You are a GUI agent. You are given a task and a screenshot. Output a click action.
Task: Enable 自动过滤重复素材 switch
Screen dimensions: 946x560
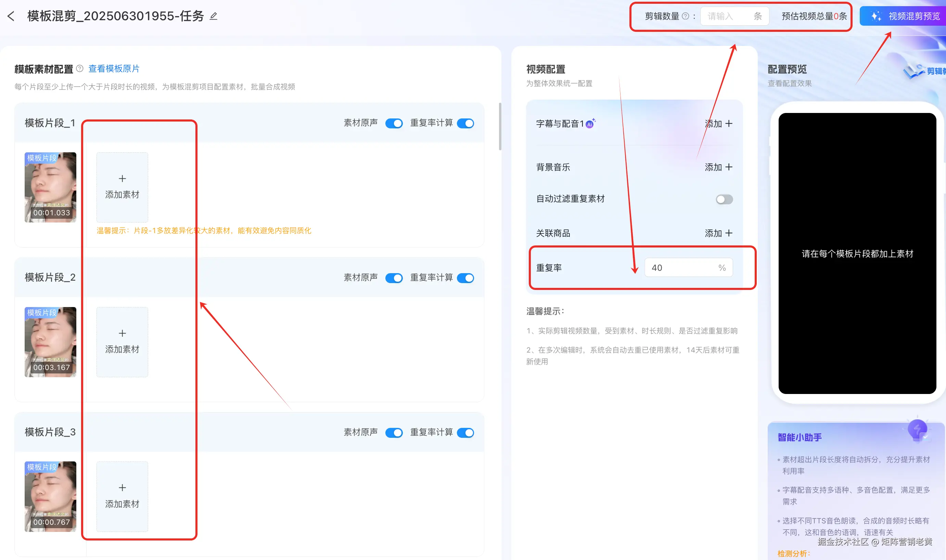pos(724,199)
